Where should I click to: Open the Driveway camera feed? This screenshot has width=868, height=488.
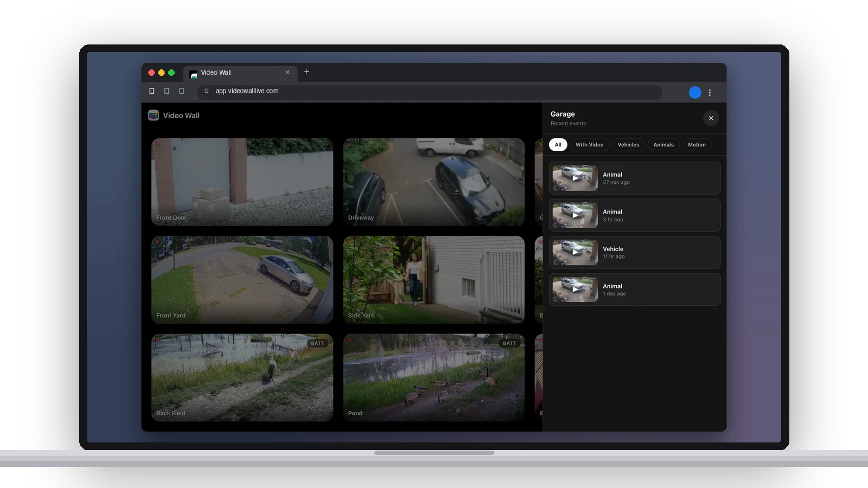(x=434, y=182)
